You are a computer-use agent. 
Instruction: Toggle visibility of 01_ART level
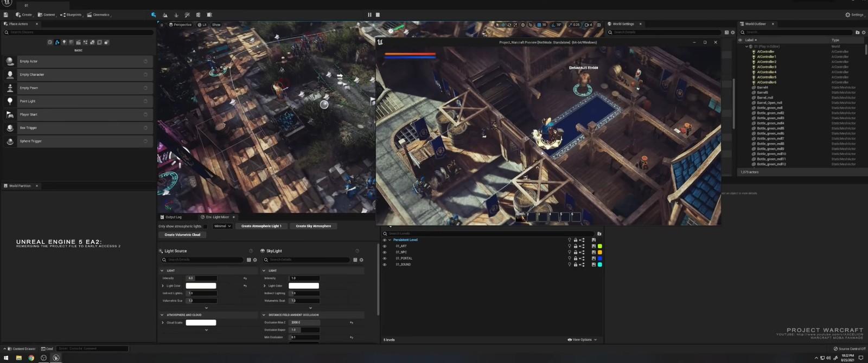pos(385,246)
